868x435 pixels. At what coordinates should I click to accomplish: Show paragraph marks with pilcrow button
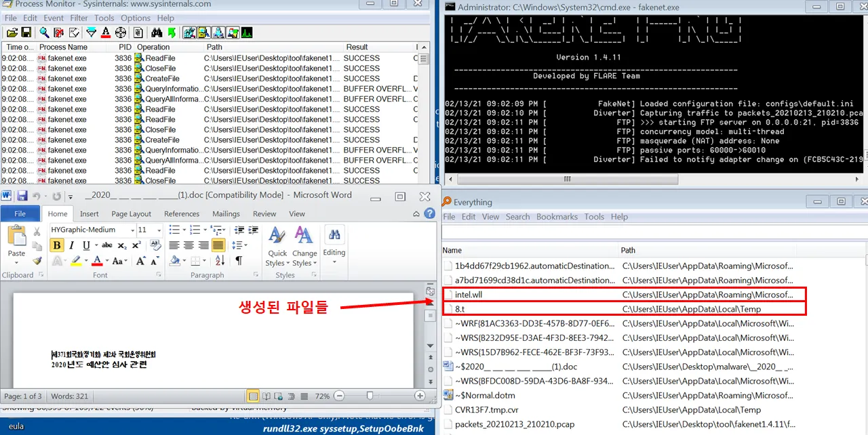pyautogui.click(x=239, y=261)
